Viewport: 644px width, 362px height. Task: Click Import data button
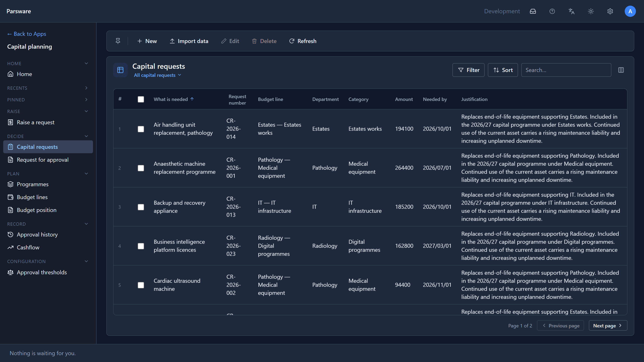click(x=189, y=41)
